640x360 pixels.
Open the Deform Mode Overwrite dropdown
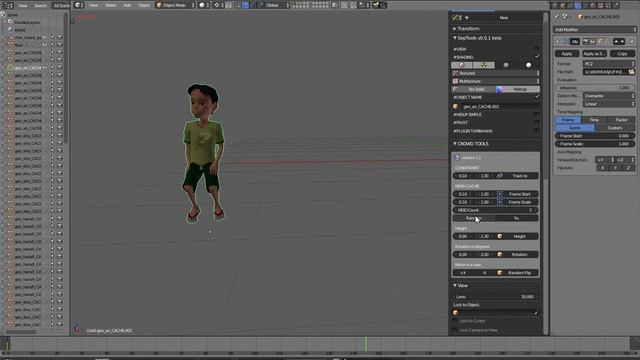click(x=609, y=96)
